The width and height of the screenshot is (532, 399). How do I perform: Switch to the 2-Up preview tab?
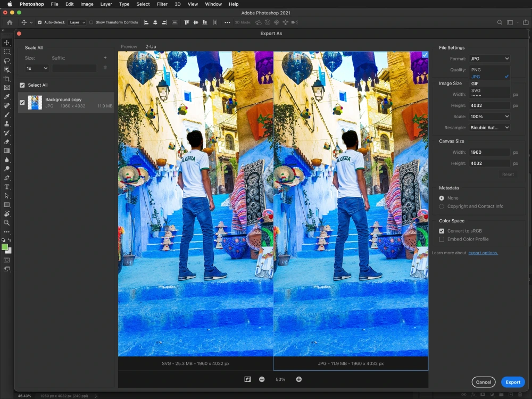tap(151, 47)
